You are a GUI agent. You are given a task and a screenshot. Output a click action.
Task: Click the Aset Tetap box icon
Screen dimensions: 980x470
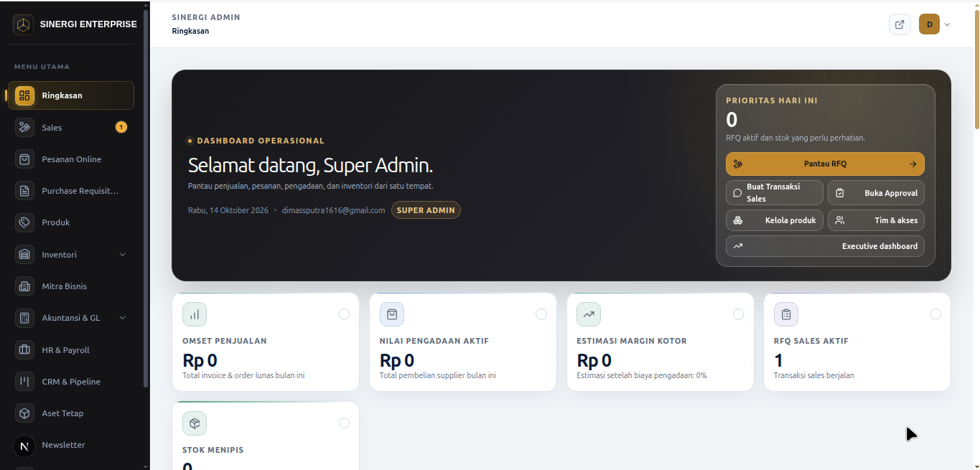24,413
